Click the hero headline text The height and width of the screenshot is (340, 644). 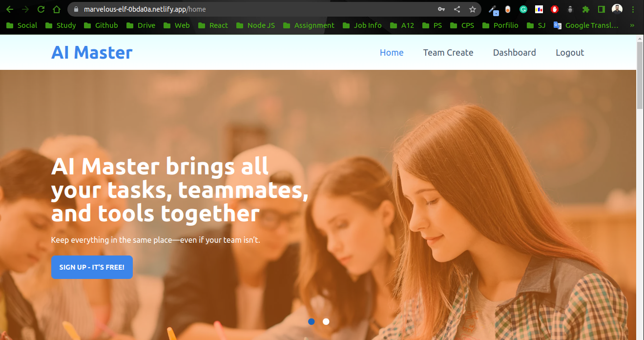pos(180,190)
